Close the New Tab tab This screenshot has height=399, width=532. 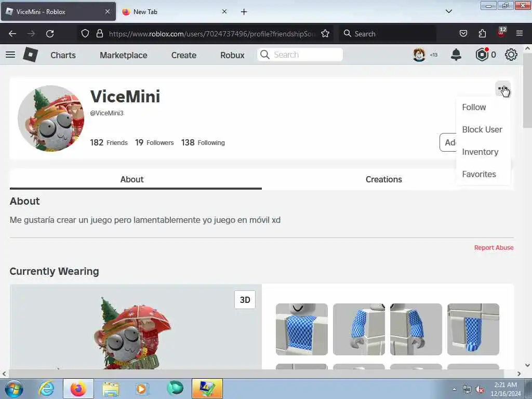(x=224, y=11)
